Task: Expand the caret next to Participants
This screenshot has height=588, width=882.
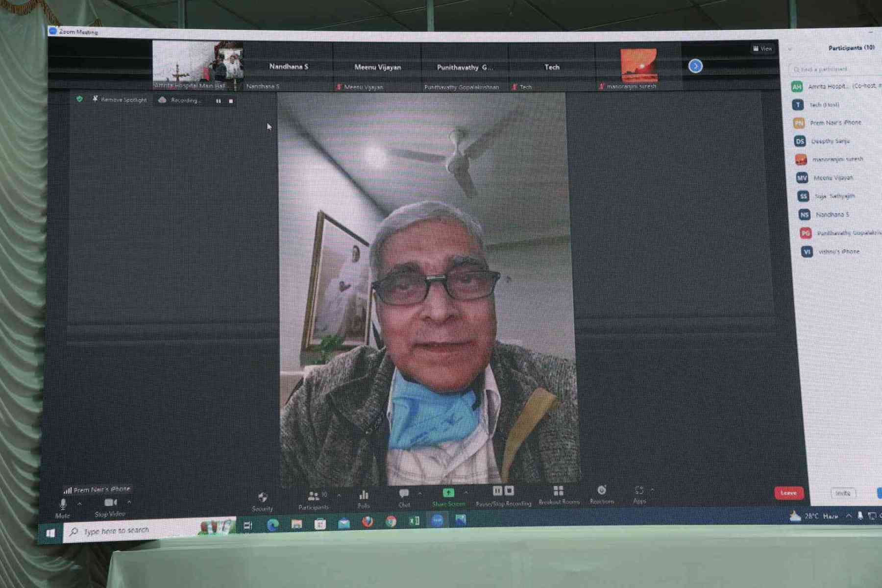Action: point(339,495)
